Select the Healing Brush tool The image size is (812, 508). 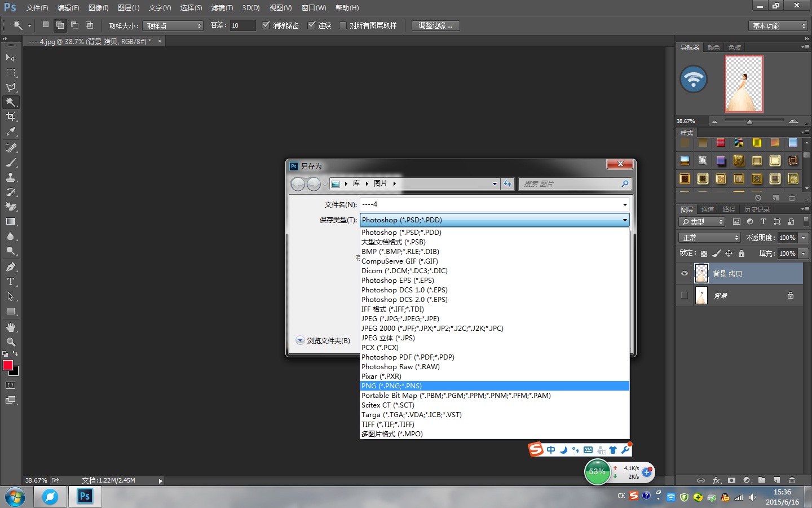10,148
